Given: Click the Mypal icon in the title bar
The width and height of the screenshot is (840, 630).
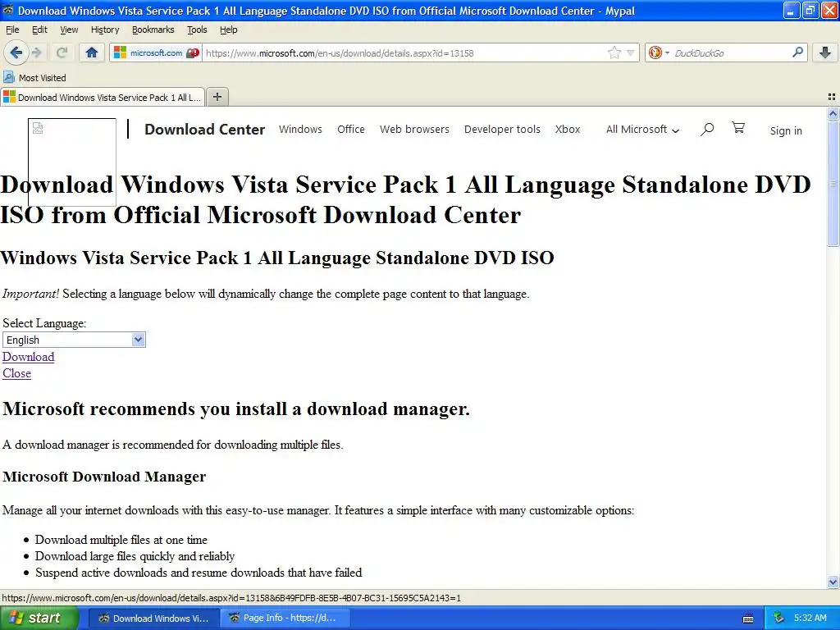Looking at the screenshot, I should pos(8,10).
